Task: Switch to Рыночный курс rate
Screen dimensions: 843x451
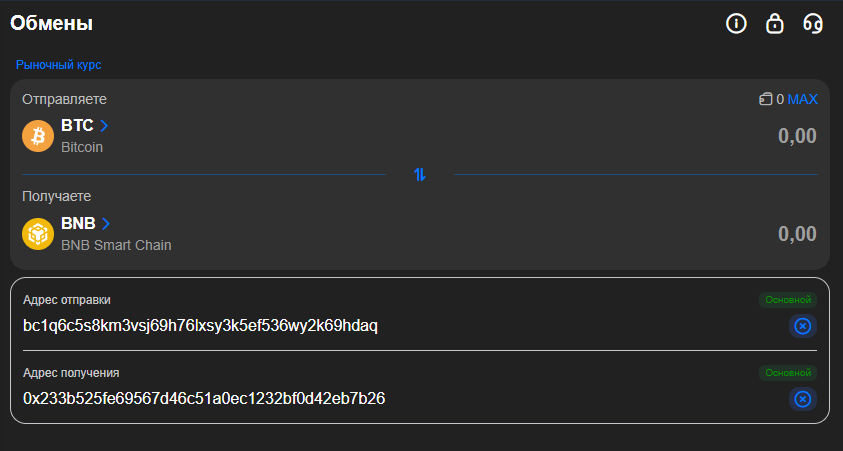Action: click(x=58, y=65)
